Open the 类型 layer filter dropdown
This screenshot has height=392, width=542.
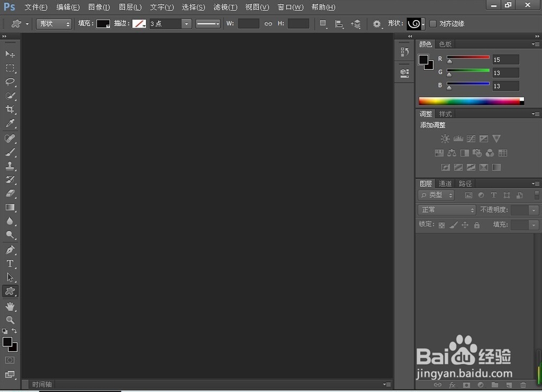coord(436,195)
